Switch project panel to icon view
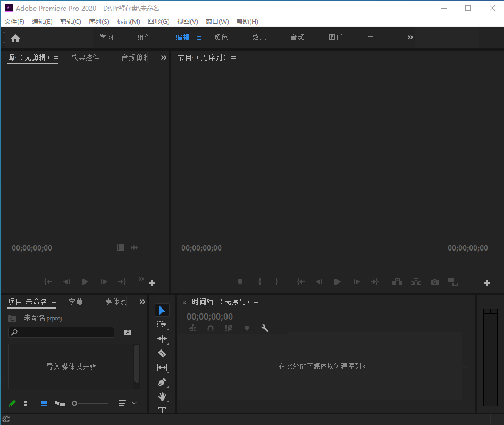504x425 pixels. pyautogui.click(x=44, y=403)
